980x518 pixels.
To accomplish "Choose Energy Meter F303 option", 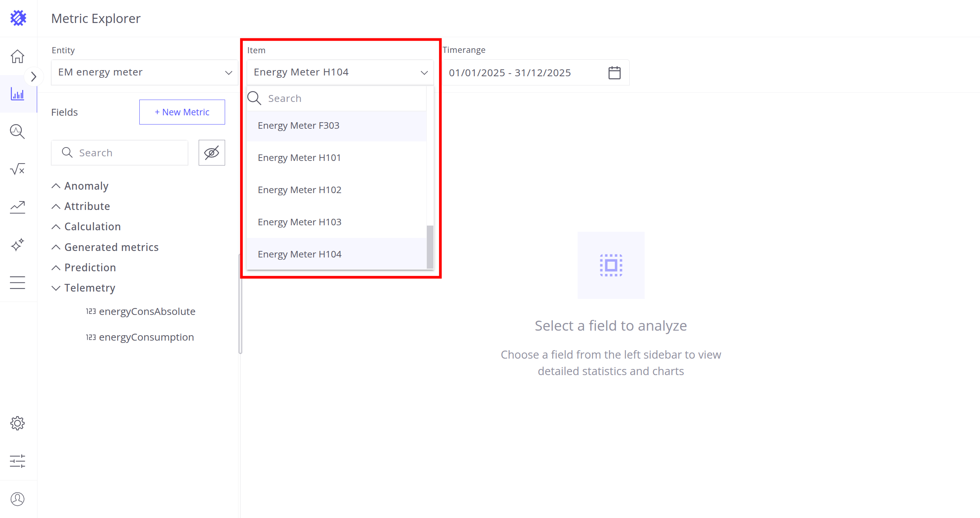I will (x=298, y=125).
